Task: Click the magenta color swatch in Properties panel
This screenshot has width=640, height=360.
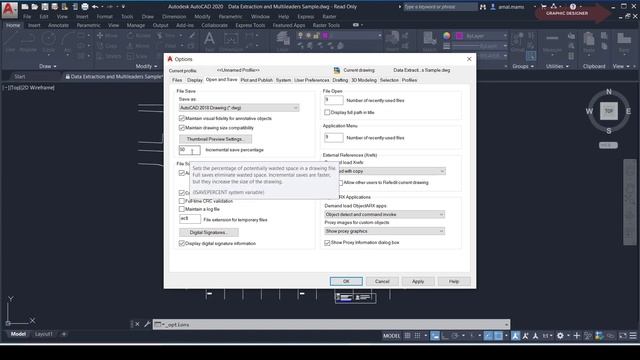Action: [459, 36]
